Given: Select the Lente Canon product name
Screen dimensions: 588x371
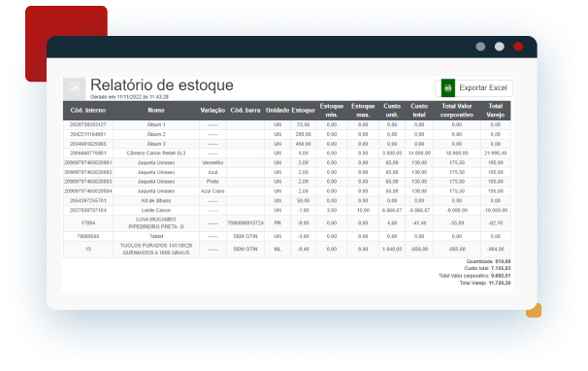Looking at the screenshot, I should (156, 211).
